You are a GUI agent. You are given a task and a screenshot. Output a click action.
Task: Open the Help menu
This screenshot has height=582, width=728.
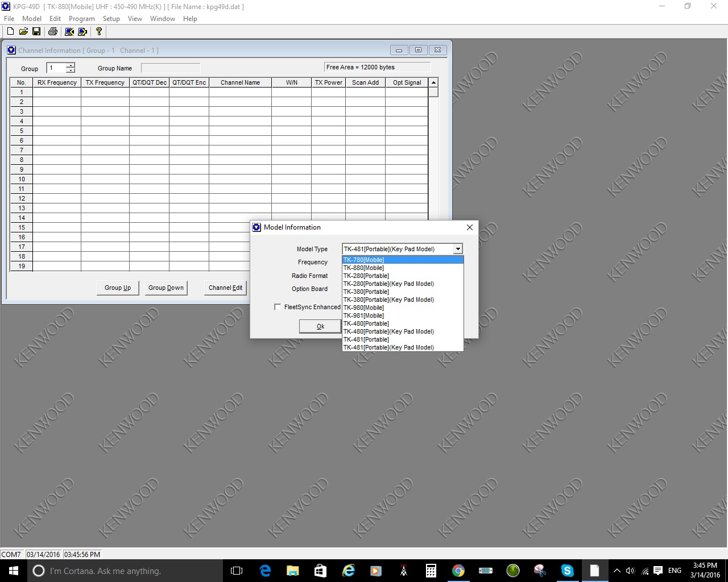click(190, 18)
